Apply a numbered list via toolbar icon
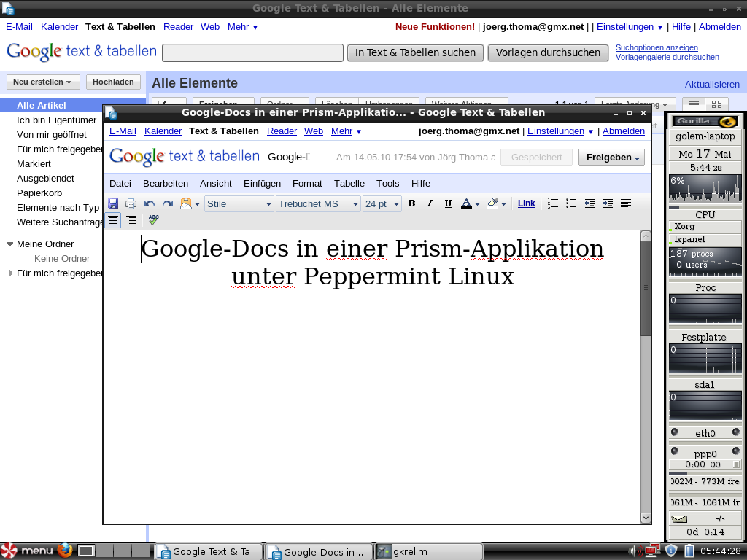 tap(551, 203)
